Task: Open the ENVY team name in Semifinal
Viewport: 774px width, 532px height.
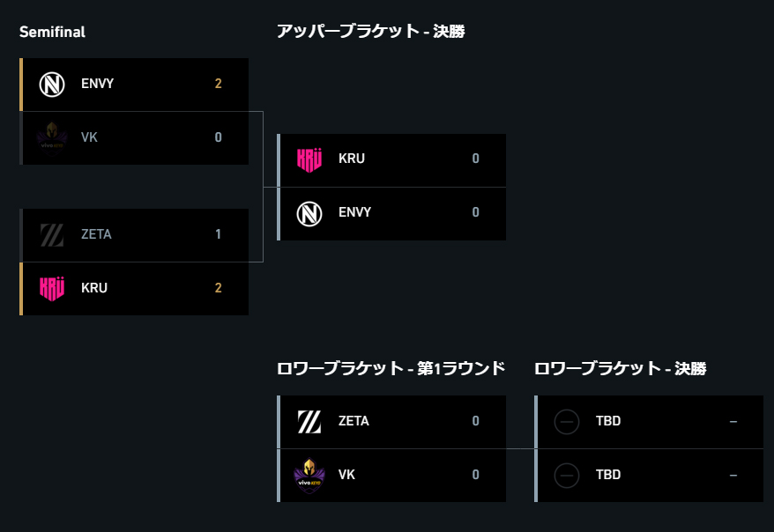Action: click(x=97, y=84)
